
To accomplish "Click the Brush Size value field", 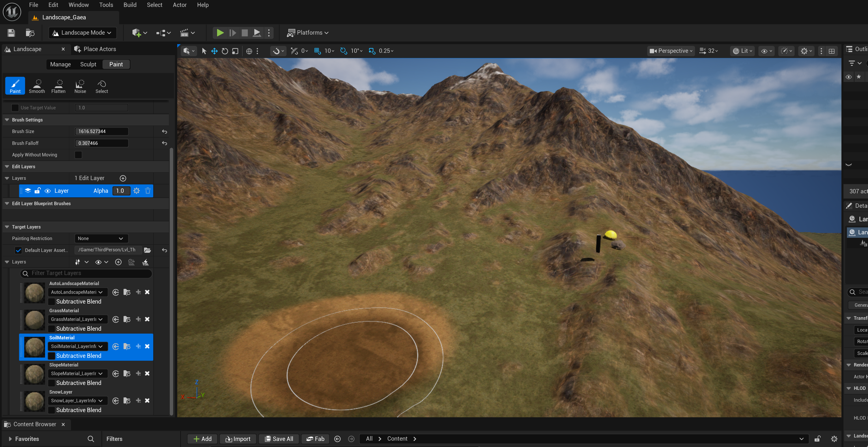I will point(101,131).
